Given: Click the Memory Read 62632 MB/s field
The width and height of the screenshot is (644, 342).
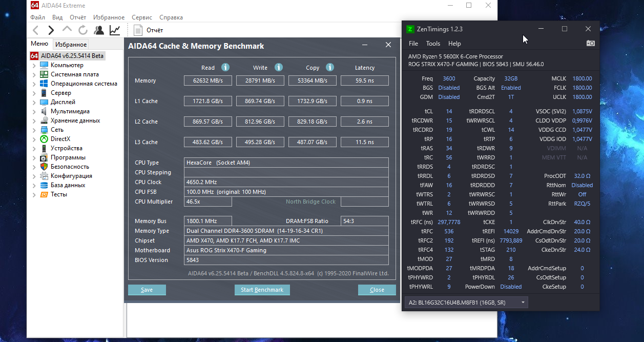Looking at the screenshot, I should click(208, 81).
